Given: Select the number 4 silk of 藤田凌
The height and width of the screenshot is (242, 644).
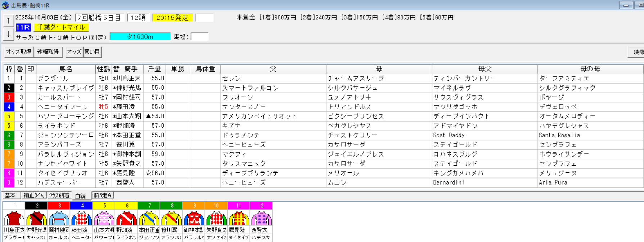Looking at the screenshot, I should [x=82, y=218].
